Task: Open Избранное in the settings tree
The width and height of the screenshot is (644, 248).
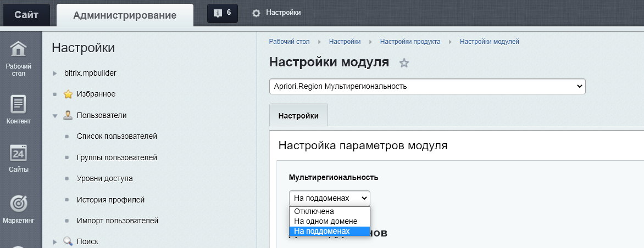Action: pyautogui.click(x=96, y=94)
